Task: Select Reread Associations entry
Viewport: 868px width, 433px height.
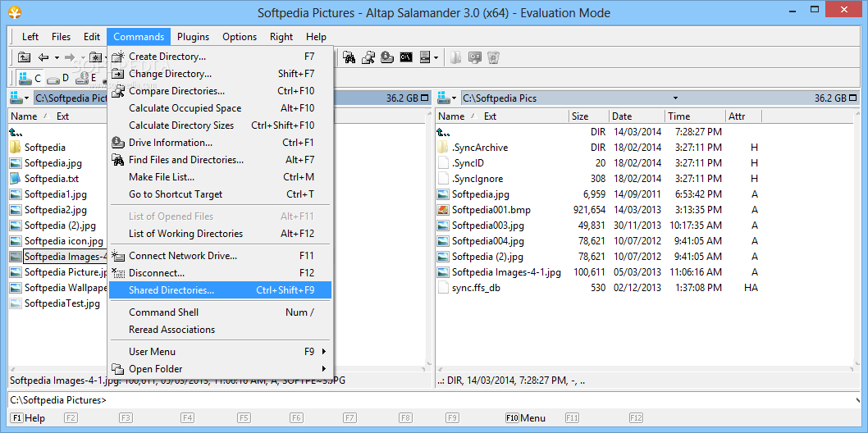Action: coord(220,329)
